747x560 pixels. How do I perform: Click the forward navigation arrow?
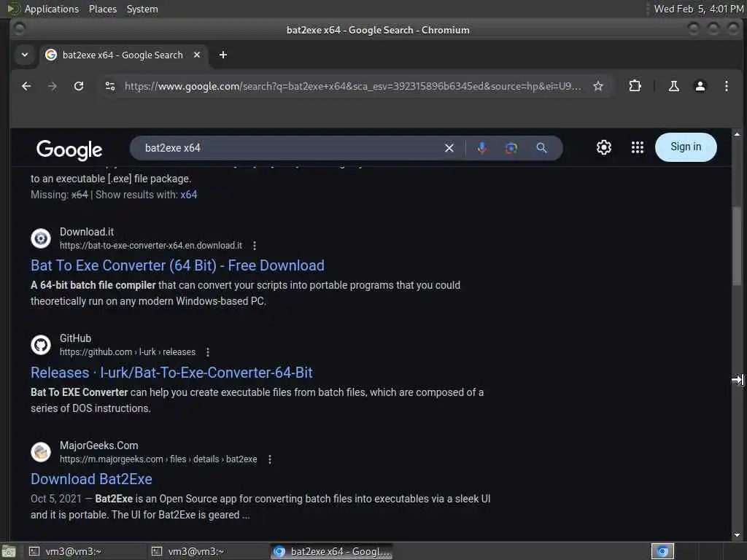point(53,86)
